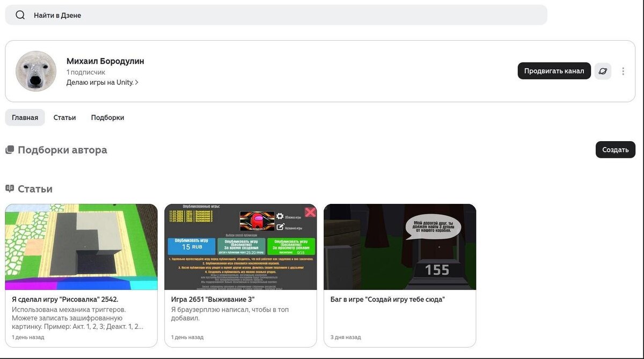Click the planet icon button
Image resolution: width=644 pixels, height=359 pixels.
[x=603, y=71]
